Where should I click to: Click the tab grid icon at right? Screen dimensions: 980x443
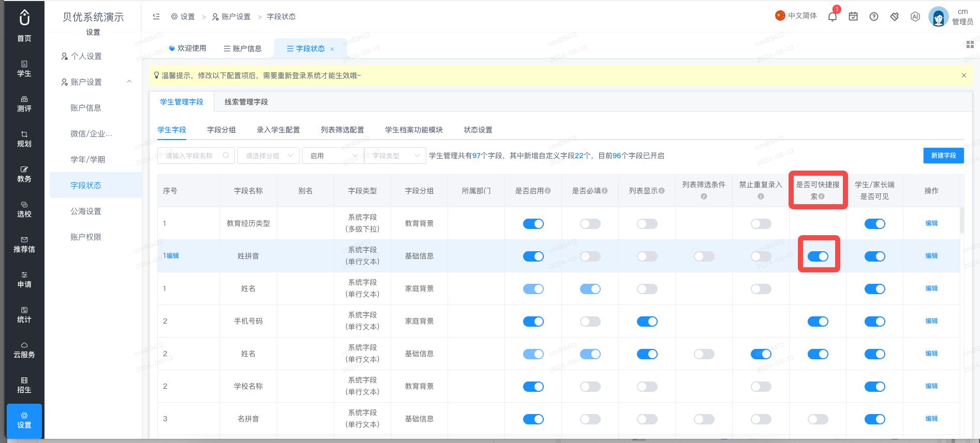(x=970, y=45)
